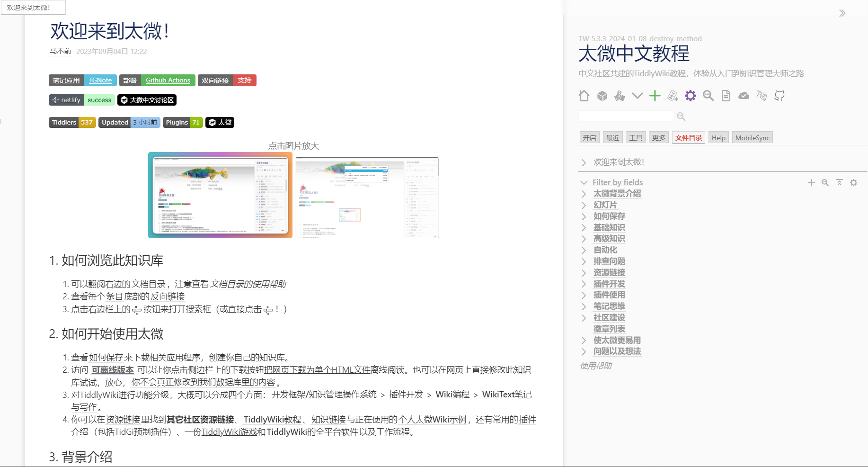Click the Updated 3 小时前 badge

(129, 122)
